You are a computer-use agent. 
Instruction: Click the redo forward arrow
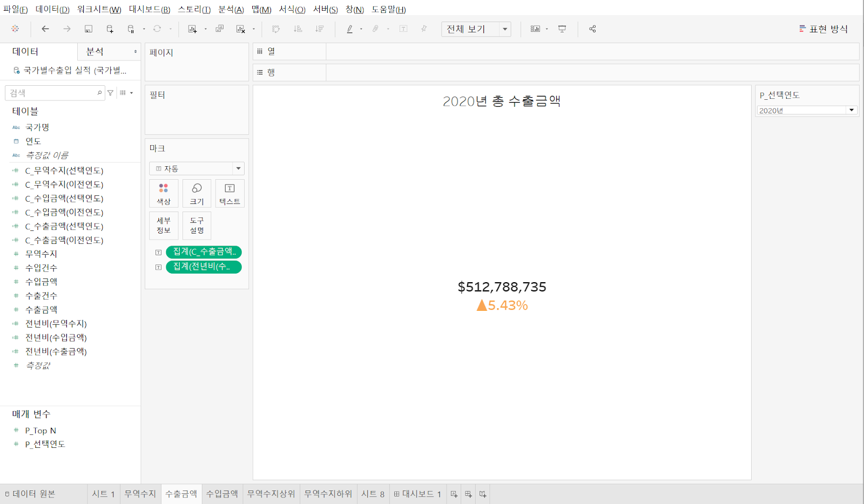[67, 29]
